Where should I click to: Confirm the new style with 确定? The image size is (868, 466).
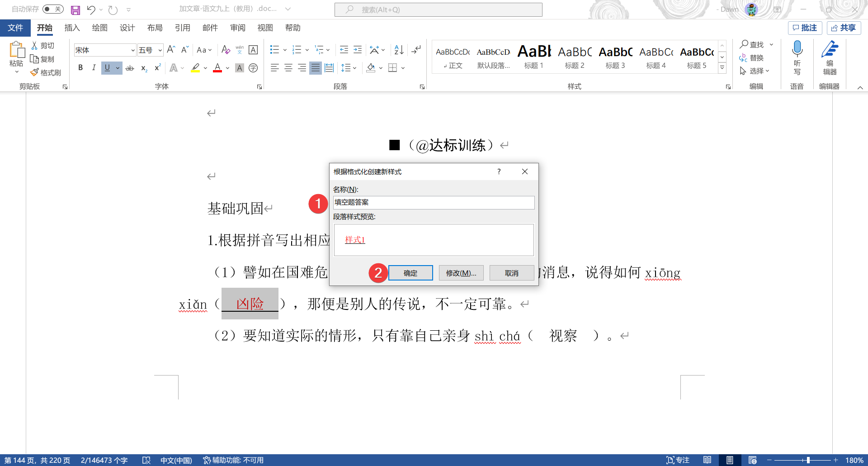tap(410, 273)
